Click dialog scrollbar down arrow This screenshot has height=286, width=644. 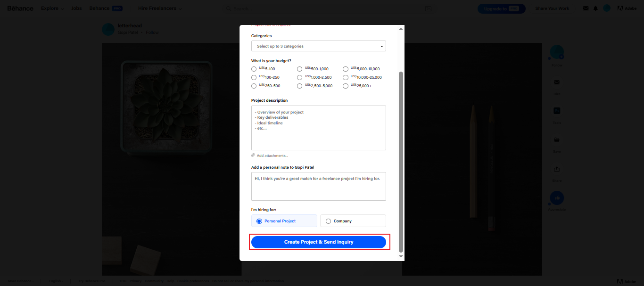pos(401,257)
